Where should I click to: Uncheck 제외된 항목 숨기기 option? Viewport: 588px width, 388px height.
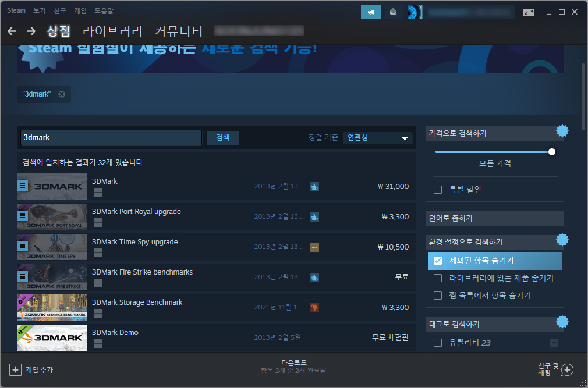point(438,261)
